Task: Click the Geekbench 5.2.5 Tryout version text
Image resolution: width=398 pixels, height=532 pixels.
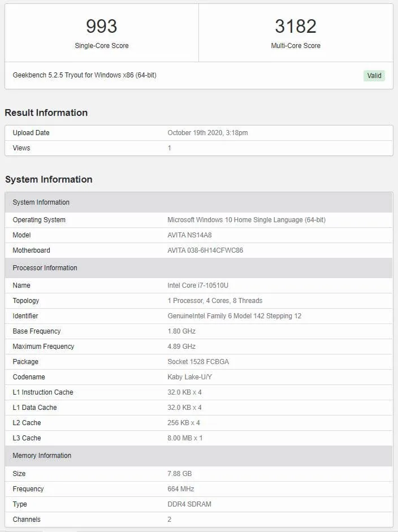Action: pos(84,75)
